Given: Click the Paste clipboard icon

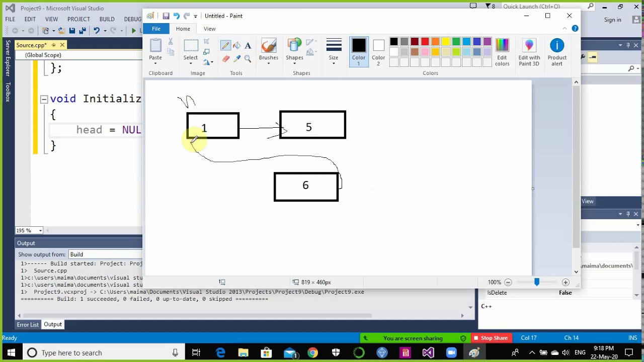Looking at the screenshot, I should [x=155, y=46].
